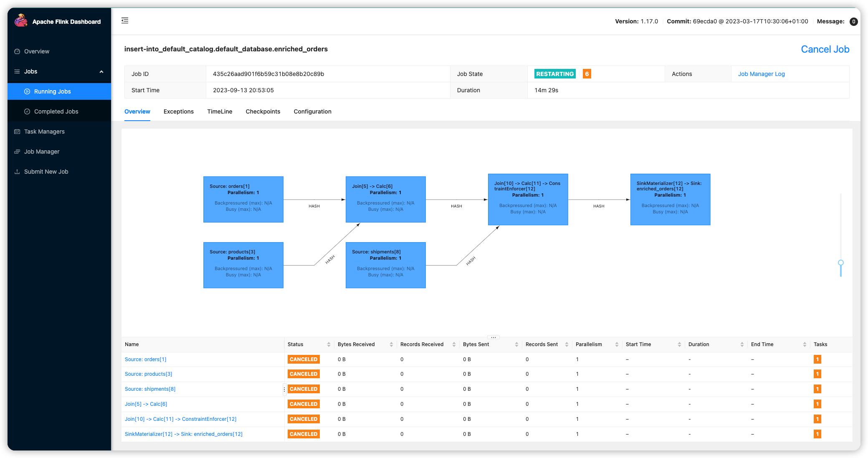Open the Checkpoints tab

point(263,111)
